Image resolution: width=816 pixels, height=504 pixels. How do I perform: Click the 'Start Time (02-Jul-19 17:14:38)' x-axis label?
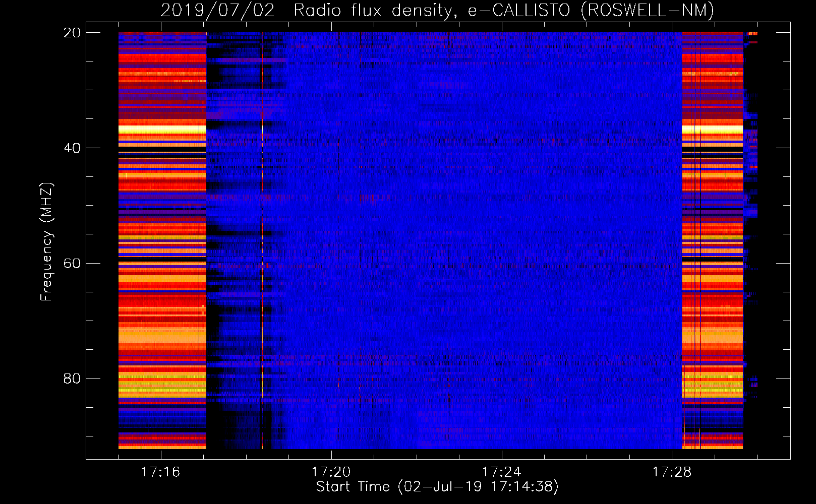point(437,487)
